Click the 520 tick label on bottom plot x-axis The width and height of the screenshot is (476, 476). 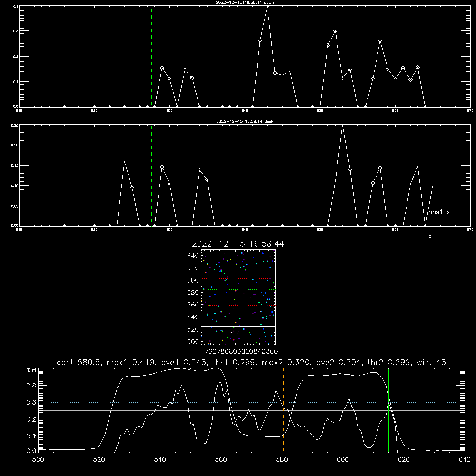coord(99,460)
